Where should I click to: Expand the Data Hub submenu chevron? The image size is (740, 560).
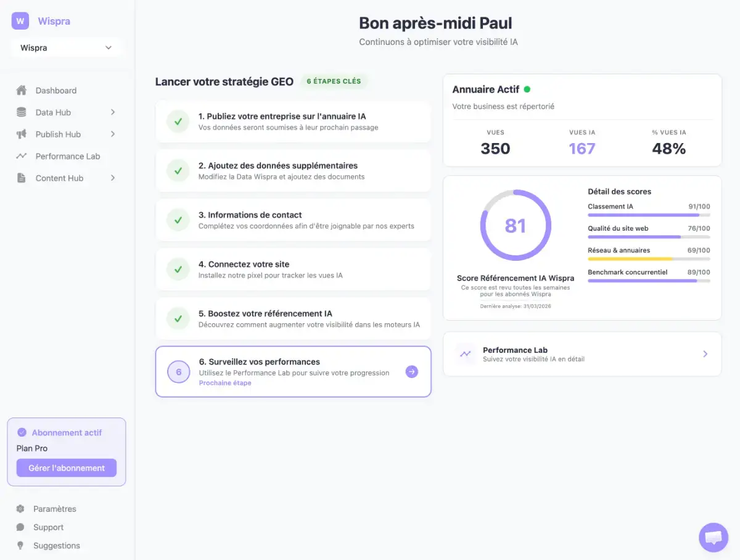coord(113,112)
